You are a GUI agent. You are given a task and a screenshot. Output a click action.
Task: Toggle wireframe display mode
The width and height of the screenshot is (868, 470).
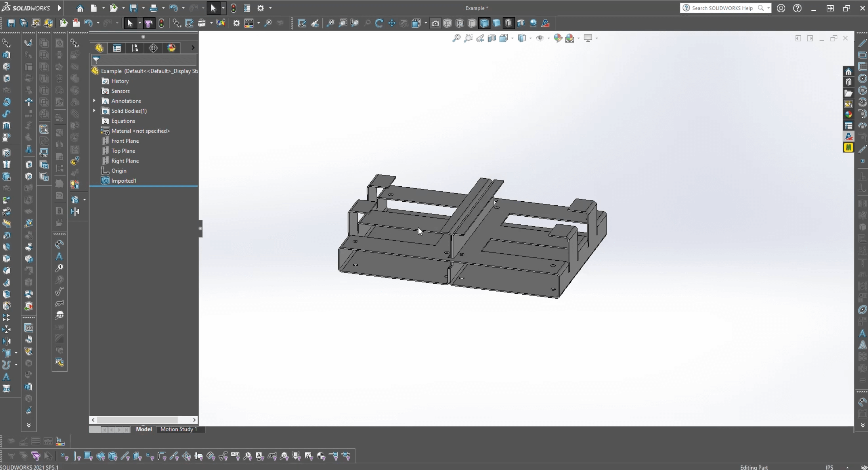tap(448, 23)
